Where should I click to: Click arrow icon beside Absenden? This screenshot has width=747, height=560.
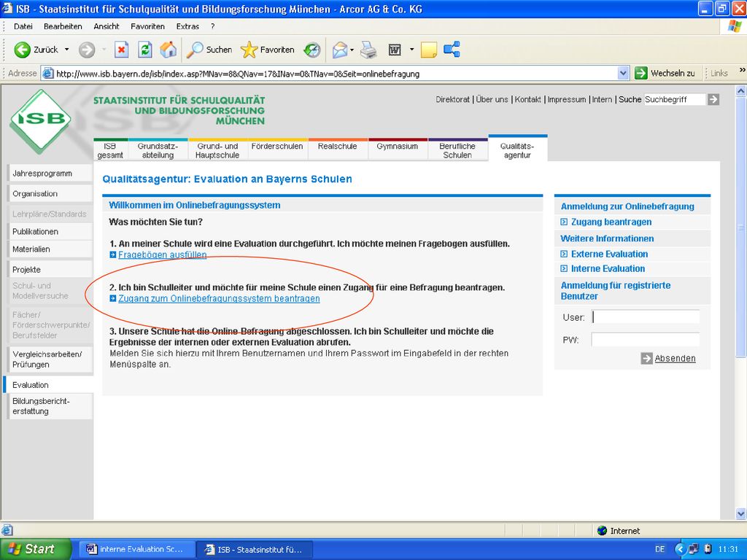[x=646, y=358]
